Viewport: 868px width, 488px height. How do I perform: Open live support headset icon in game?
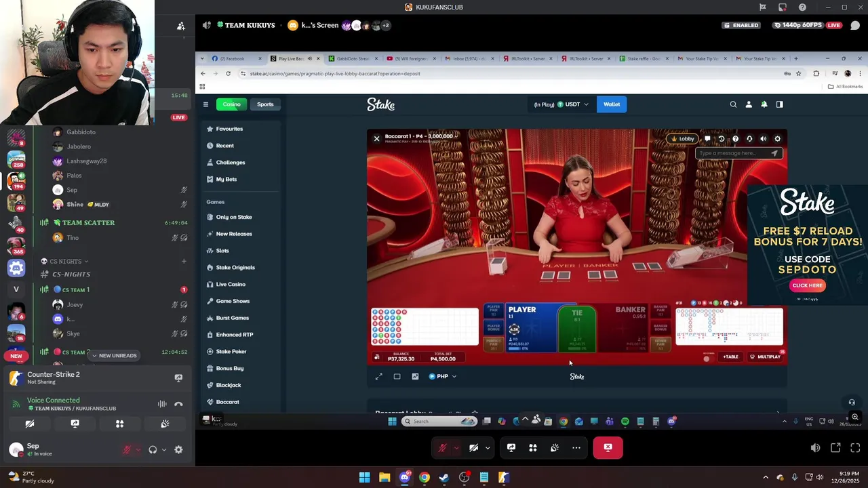click(x=749, y=138)
